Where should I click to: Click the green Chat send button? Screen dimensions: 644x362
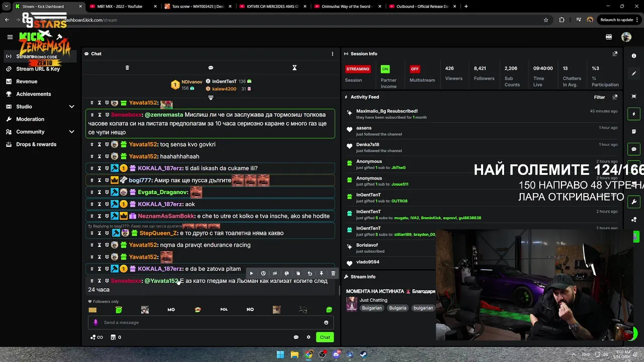(x=325, y=337)
